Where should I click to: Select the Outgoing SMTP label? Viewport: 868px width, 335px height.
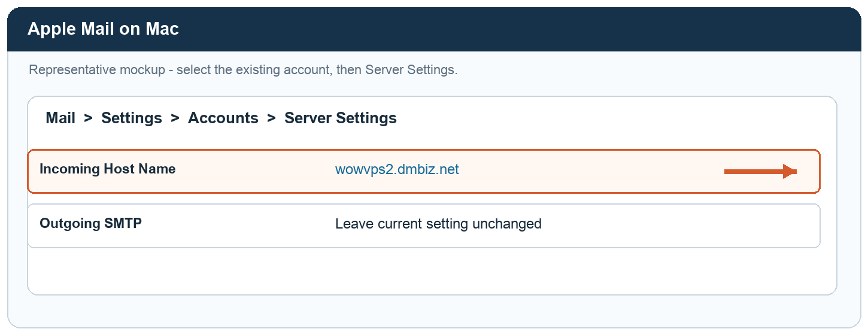90,224
